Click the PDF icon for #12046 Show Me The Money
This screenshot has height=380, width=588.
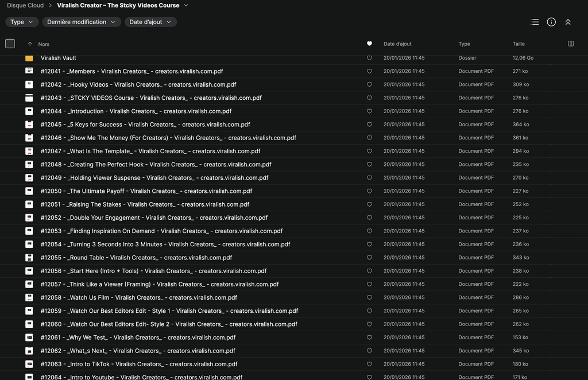click(29, 138)
